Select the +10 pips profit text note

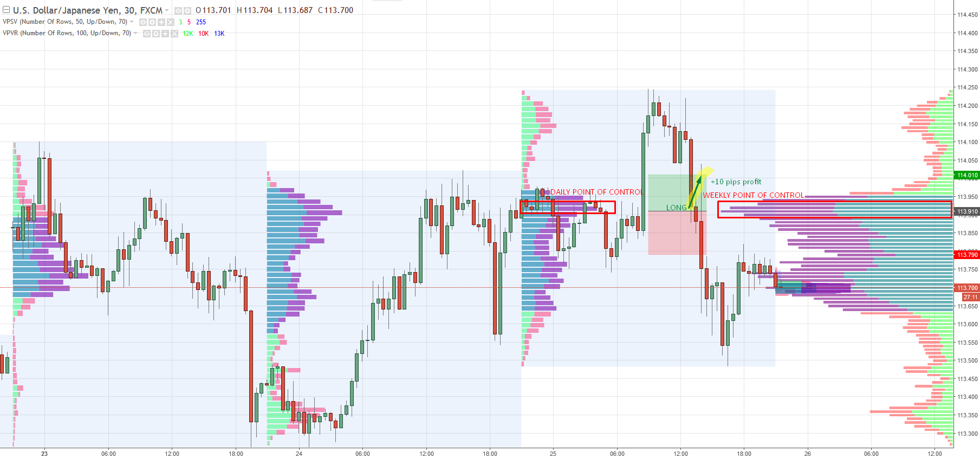point(736,182)
